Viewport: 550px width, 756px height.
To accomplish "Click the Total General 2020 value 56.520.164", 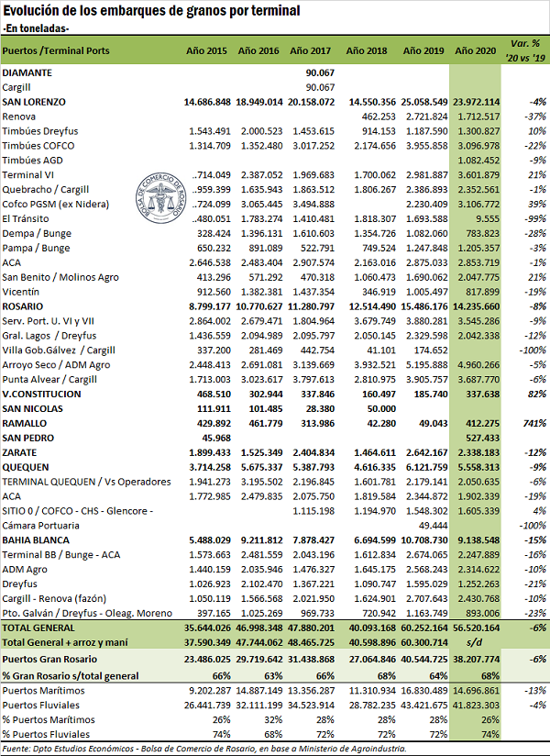I will [477, 628].
